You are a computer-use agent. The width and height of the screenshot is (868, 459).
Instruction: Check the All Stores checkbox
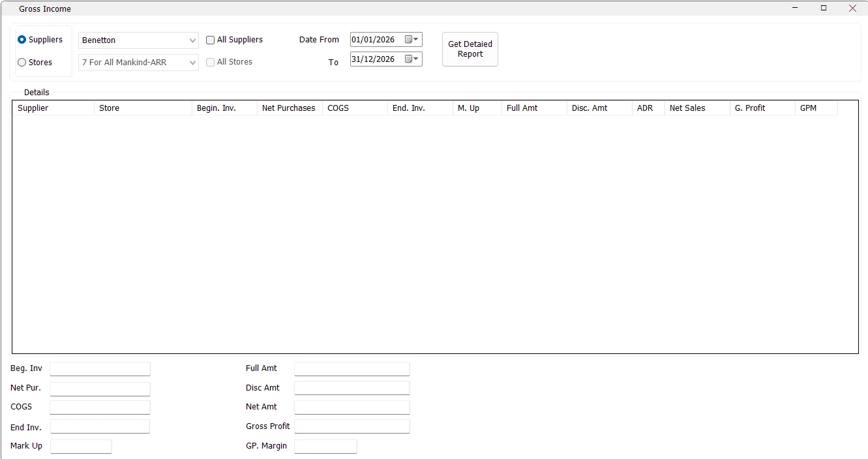point(211,62)
